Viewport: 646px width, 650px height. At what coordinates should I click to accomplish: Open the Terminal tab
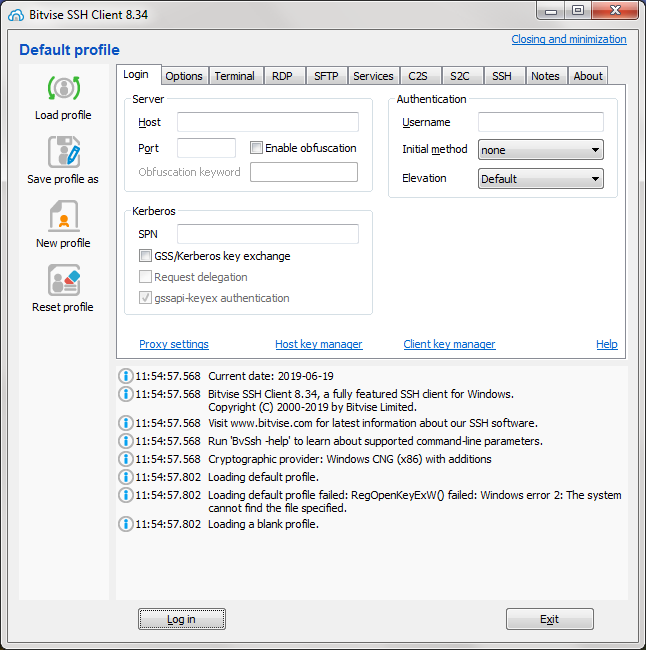tap(234, 76)
